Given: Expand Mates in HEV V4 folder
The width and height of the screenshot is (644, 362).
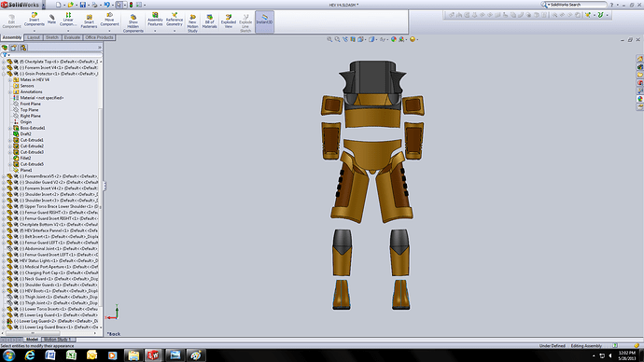Looking at the screenshot, I should [10, 79].
